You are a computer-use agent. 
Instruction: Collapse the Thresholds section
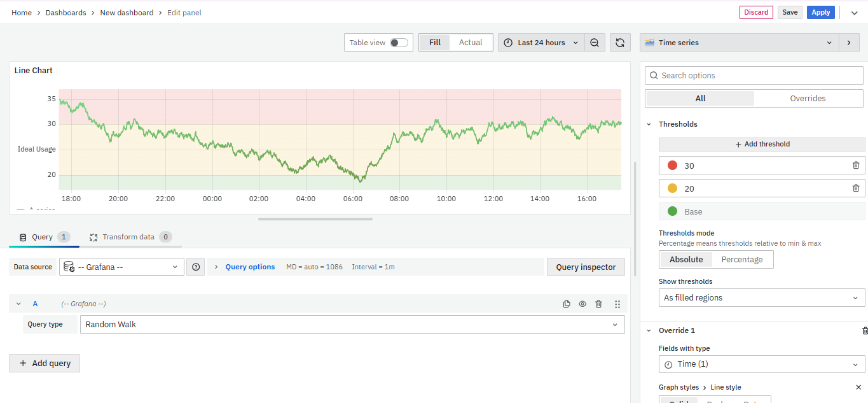pyautogui.click(x=649, y=124)
